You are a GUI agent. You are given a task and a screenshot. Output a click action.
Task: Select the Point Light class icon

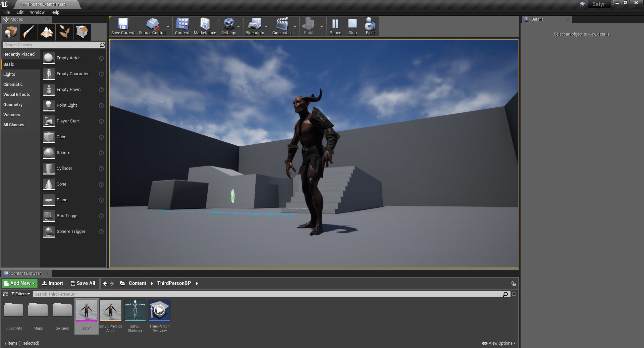[x=49, y=105]
